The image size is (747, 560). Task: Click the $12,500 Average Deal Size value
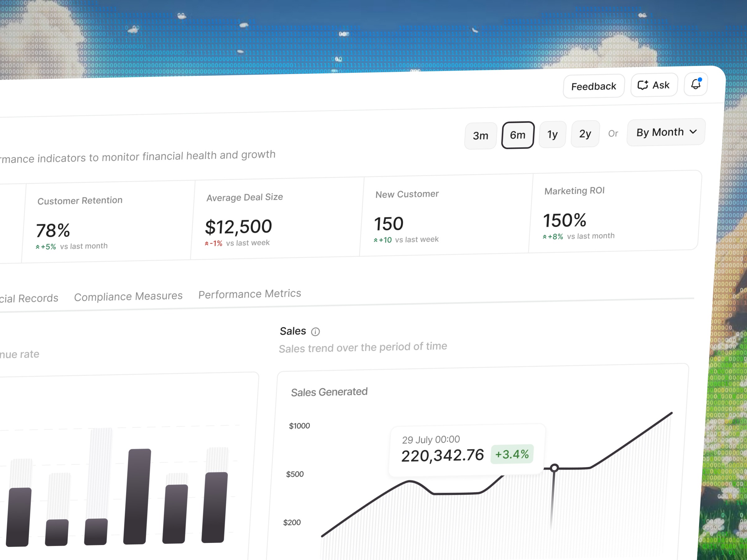(x=238, y=227)
